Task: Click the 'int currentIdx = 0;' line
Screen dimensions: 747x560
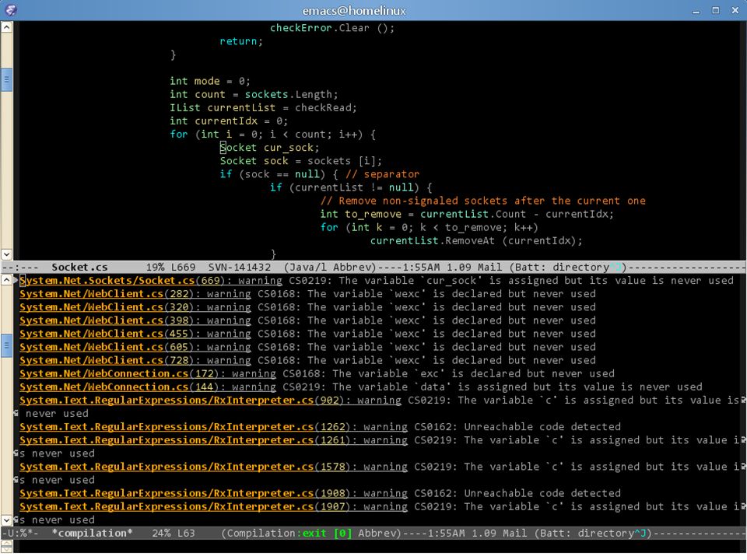Action: [x=229, y=121]
